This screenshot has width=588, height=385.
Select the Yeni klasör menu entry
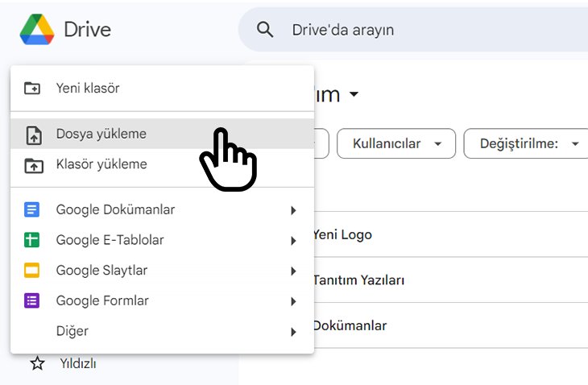[x=162, y=88]
